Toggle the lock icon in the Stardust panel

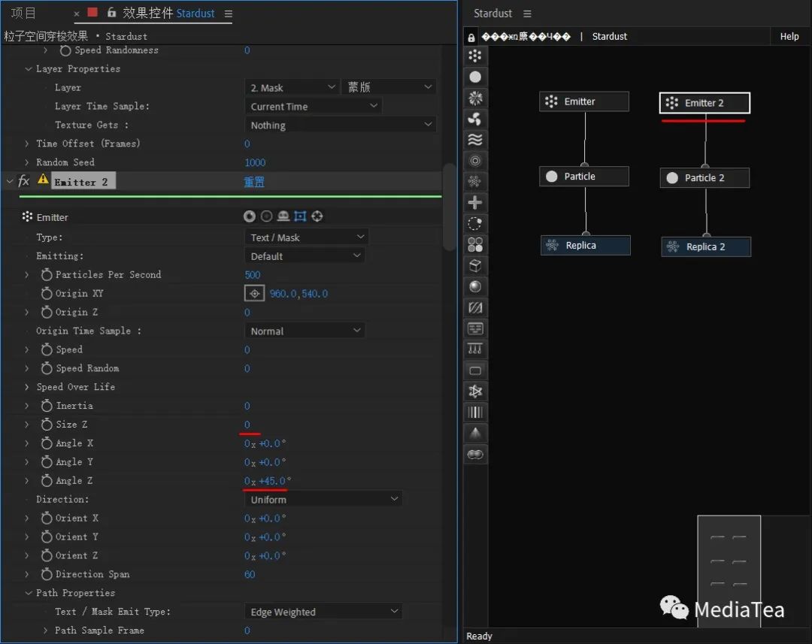coord(471,38)
